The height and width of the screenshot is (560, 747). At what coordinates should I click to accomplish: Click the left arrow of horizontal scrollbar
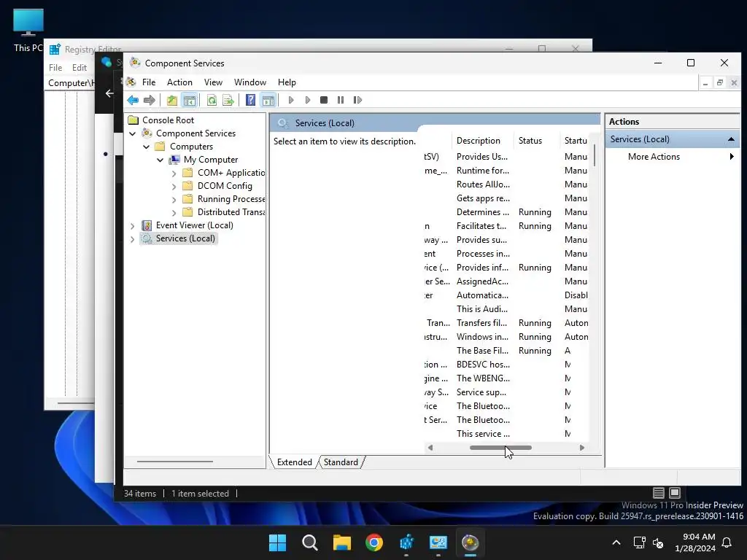[430, 448]
